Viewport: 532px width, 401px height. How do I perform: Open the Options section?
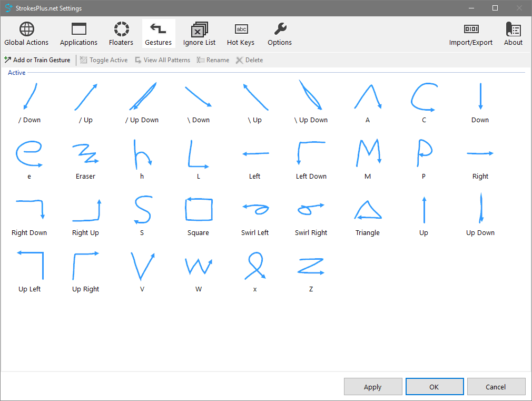point(280,34)
